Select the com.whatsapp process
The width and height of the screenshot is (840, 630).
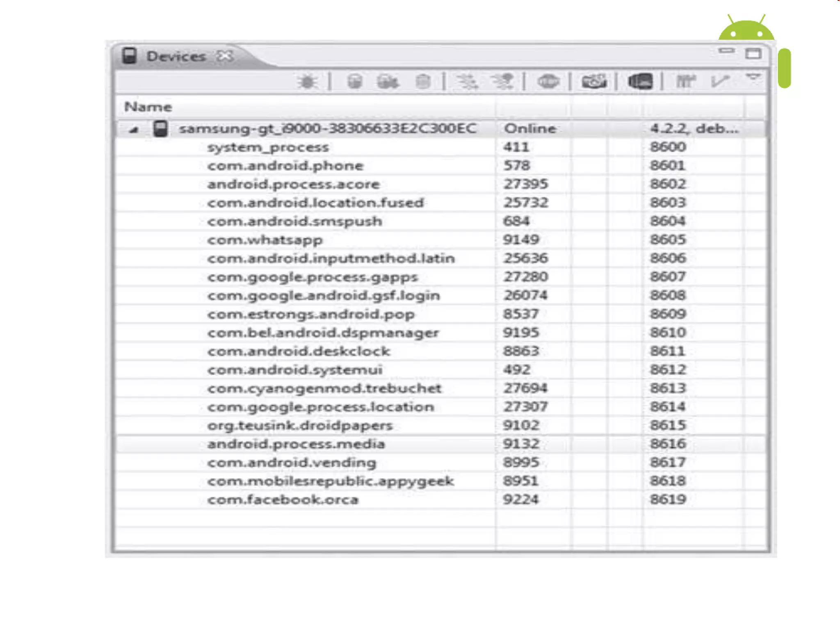[x=265, y=240]
